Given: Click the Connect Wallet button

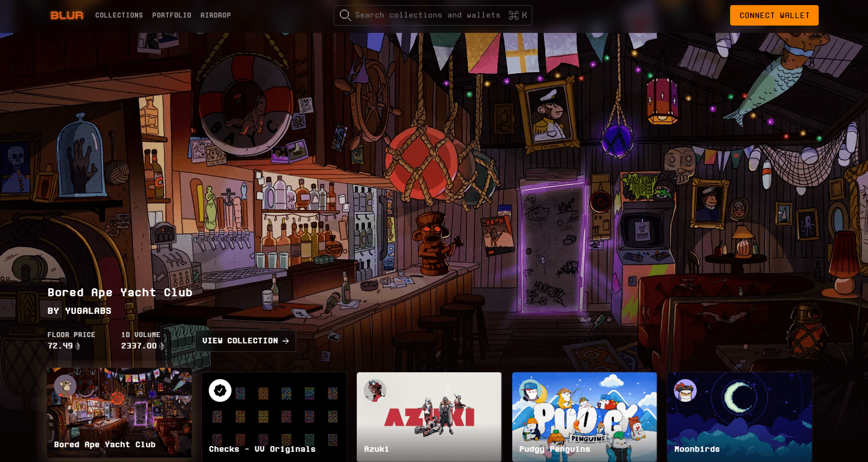Looking at the screenshot, I should pos(774,15).
